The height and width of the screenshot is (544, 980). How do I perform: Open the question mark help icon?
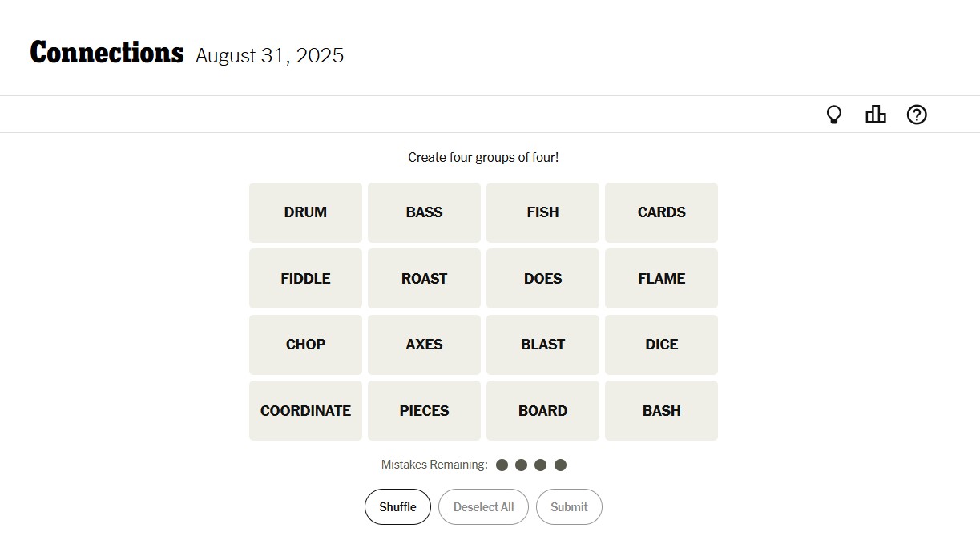(x=917, y=115)
